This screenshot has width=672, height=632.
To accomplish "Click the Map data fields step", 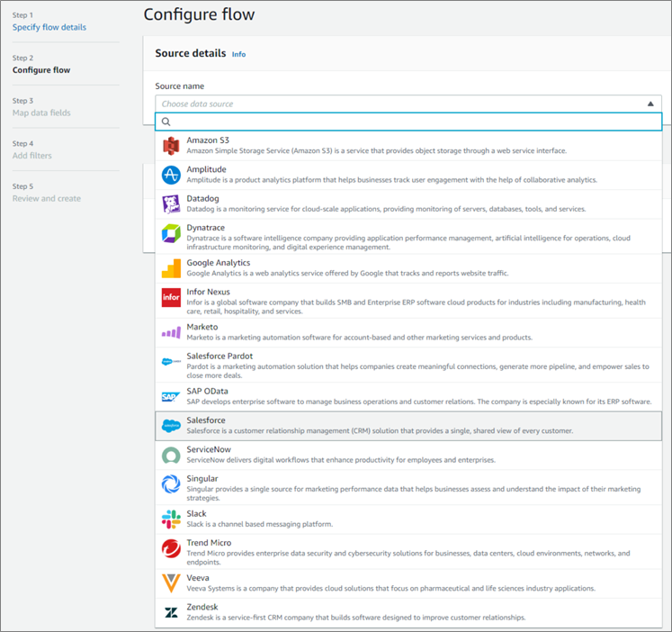I will (41, 113).
